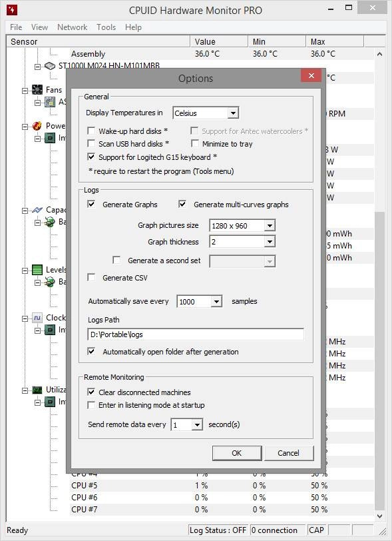This screenshot has height=541, width=392.
Task: Close the Options dialog with red X
Action: pyautogui.click(x=311, y=75)
